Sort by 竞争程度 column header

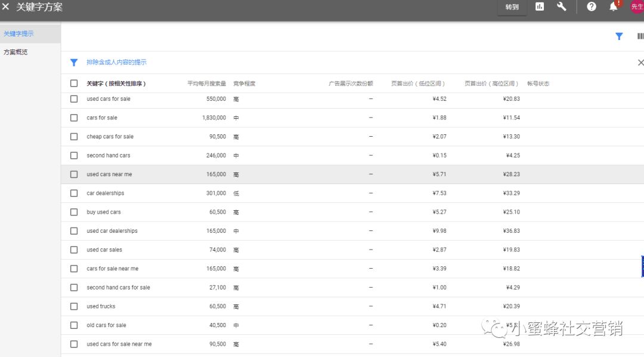click(244, 84)
